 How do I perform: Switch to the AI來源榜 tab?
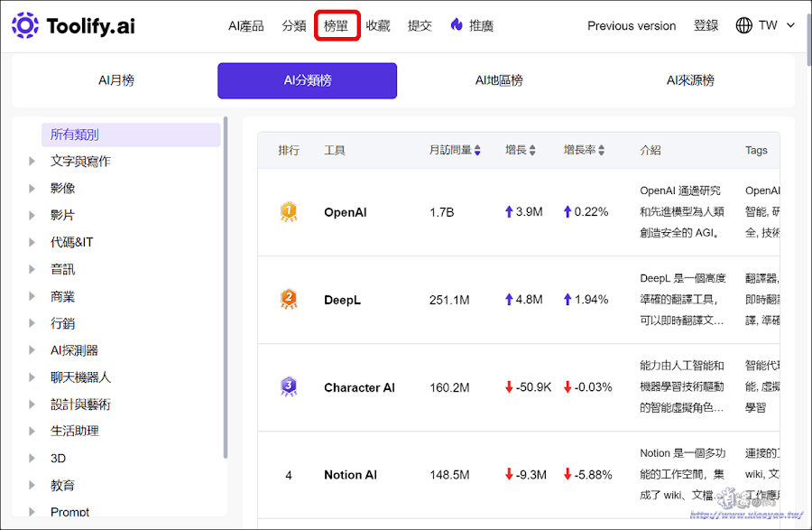coord(690,80)
